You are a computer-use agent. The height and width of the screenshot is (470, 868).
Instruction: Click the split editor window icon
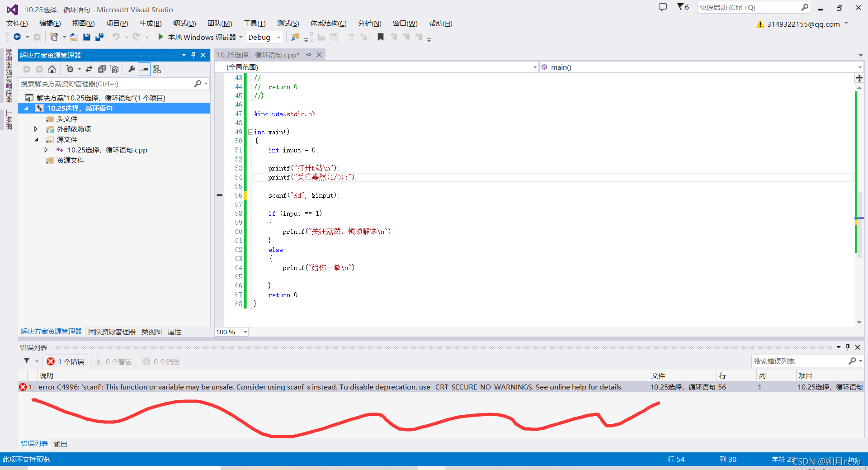pos(859,78)
